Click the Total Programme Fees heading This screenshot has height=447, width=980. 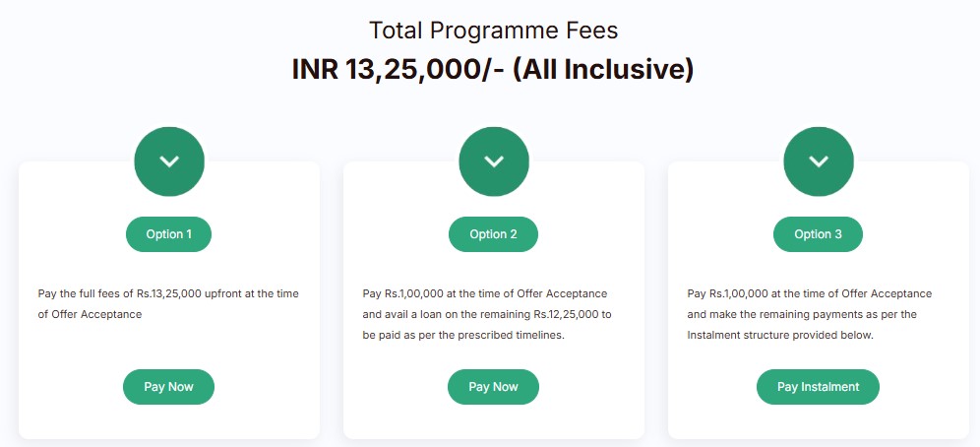click(492, 30)
